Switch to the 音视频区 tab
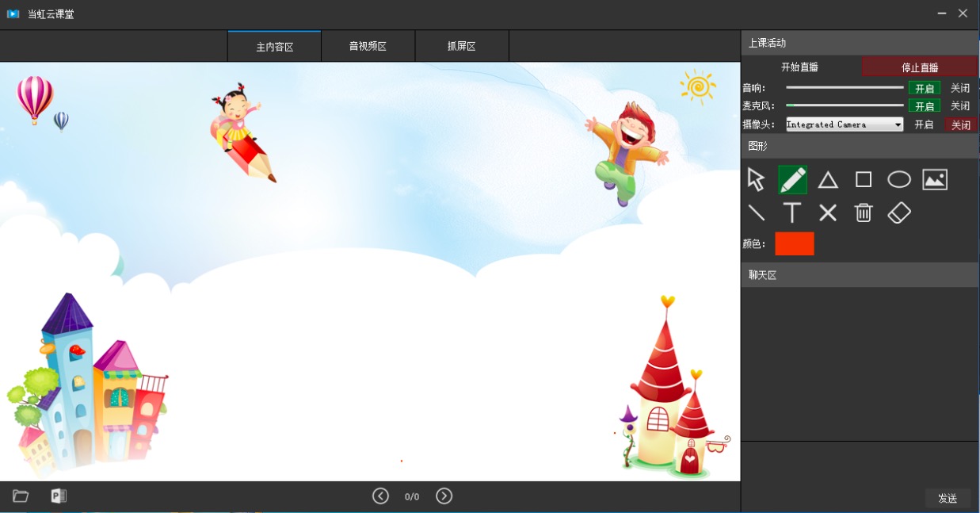This screenshot has width=980, height=513. point(368,47)
